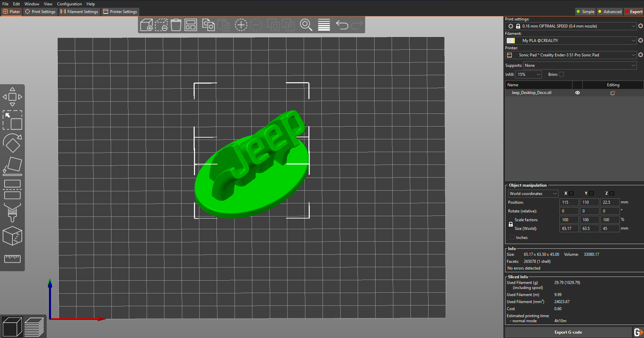Click the Variable layer height icon
This screenshot has height=338, width=644.
click(x=324, y=25)
